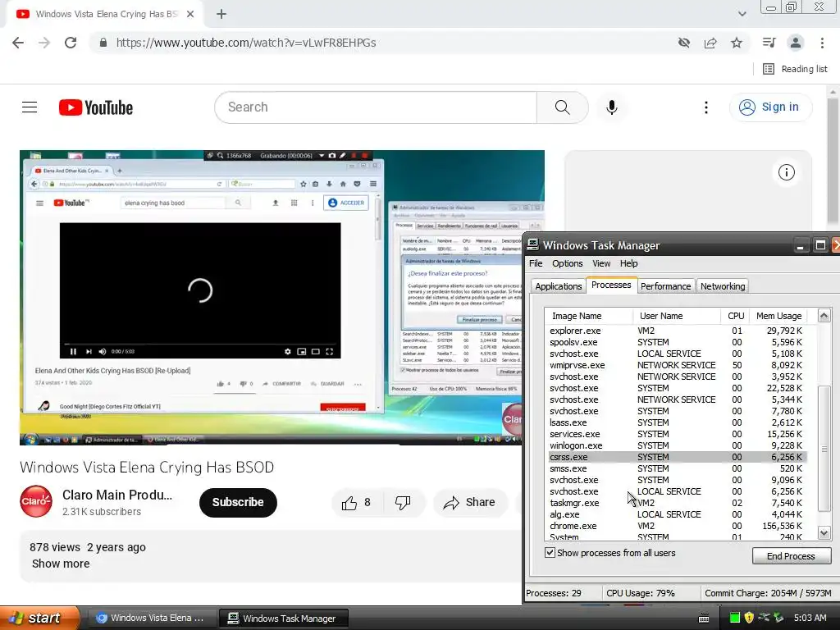
Task: Select the winlogon.exe process row
Action: click(x=676, y=445)
